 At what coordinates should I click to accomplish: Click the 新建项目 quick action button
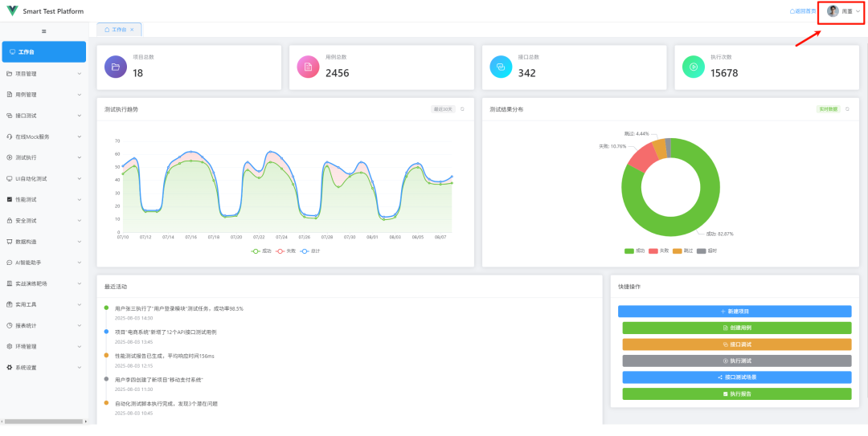point(735,312)
